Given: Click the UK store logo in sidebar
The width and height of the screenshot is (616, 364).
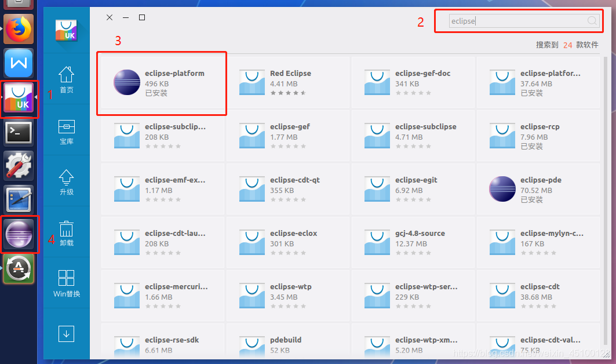Looking at the screenshot, I should pyautogui.click(x=66, y=30).
